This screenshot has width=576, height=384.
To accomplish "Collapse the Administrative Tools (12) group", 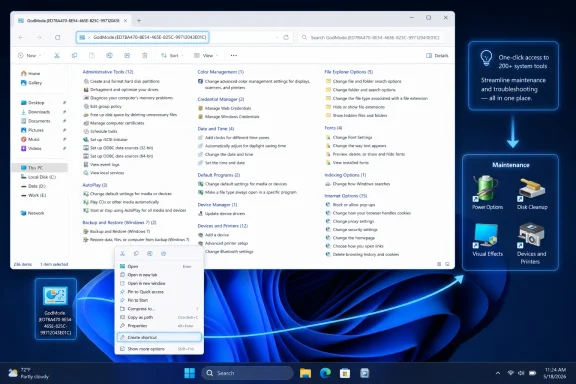I will pyautogui.click(x=108, y=72).
